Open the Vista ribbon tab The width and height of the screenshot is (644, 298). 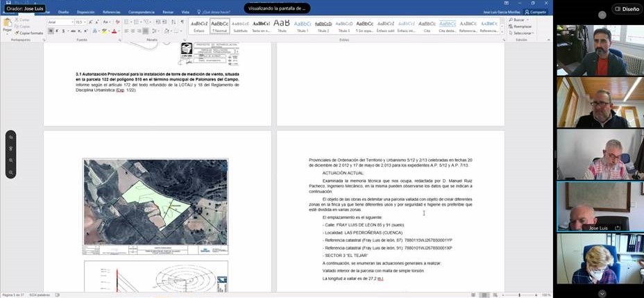coord(185,12)
